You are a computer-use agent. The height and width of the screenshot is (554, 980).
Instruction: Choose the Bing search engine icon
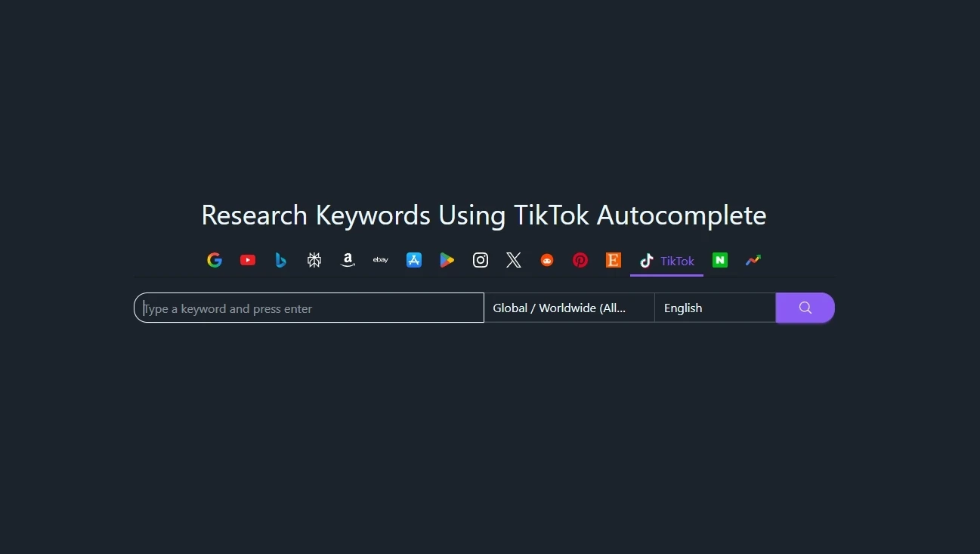tap(281, 260)
